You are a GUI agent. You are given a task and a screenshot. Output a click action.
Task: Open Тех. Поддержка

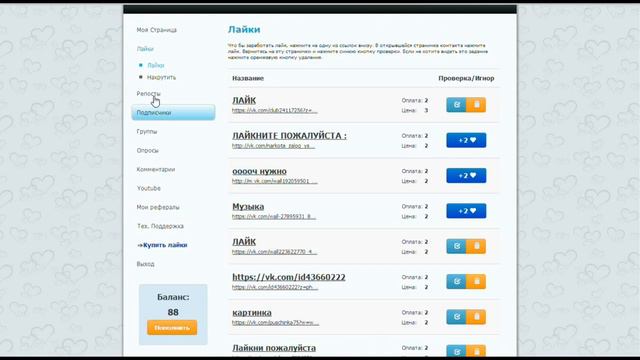160,226
